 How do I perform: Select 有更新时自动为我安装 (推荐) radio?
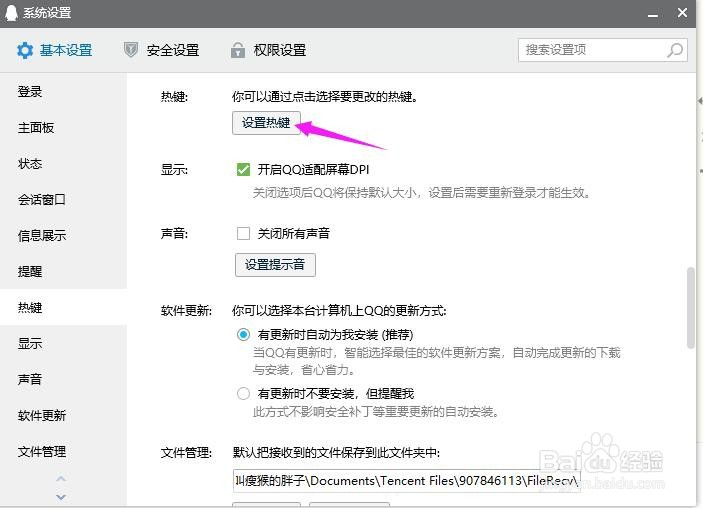pos(243,334)
